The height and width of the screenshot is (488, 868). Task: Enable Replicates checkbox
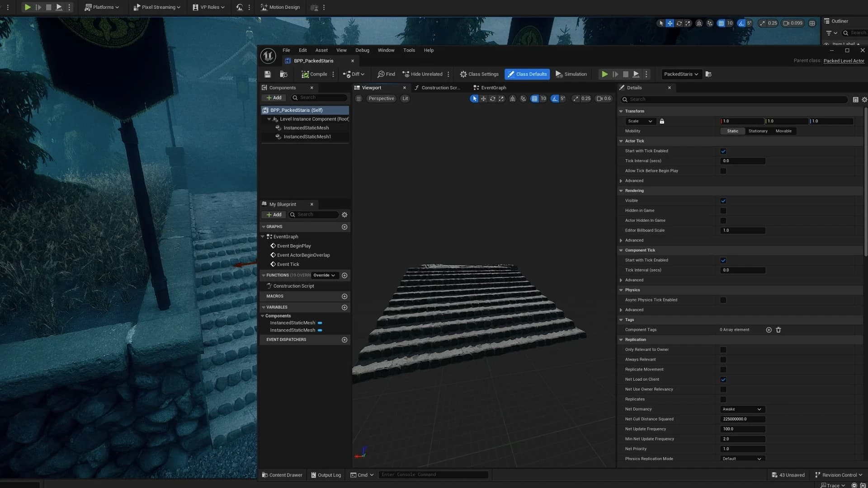(x=723, y=399)
